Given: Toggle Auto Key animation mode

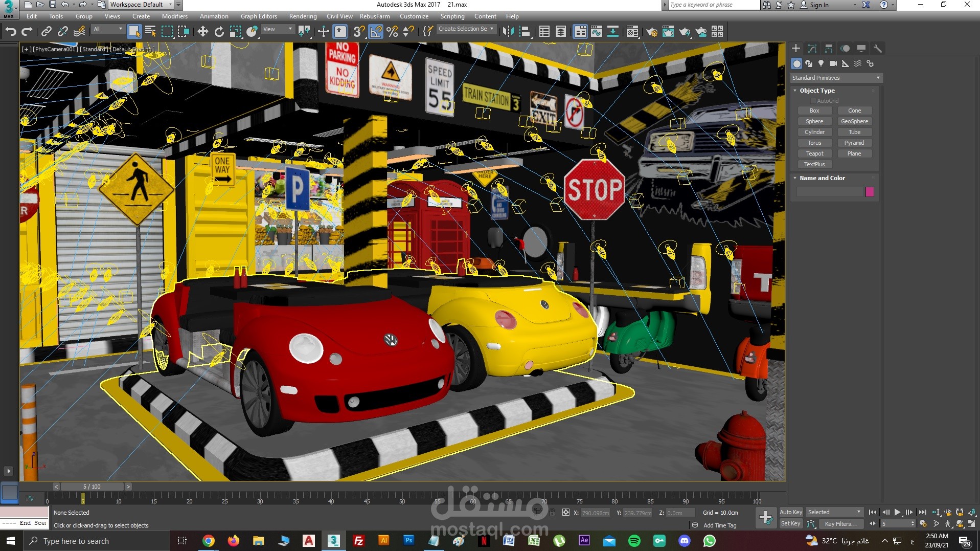Looking at the screenshot, I should pos(790,512).
